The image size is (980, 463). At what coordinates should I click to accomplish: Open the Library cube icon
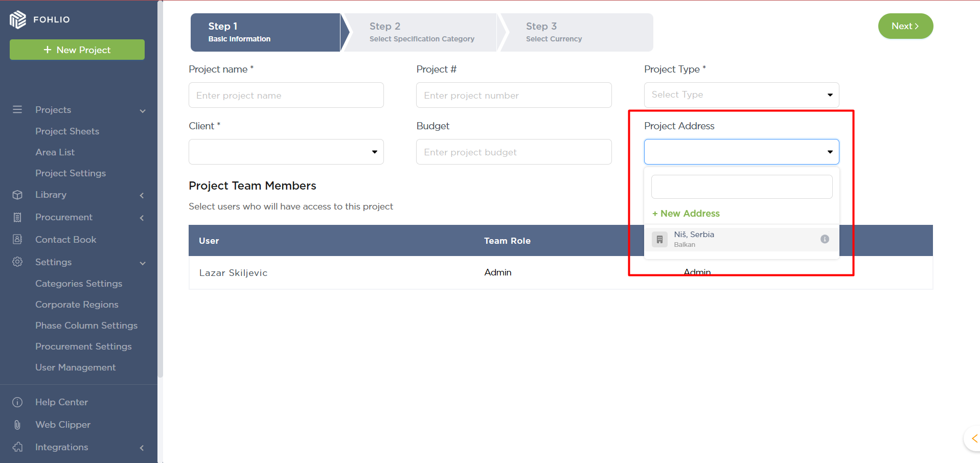tap(17, 195)
